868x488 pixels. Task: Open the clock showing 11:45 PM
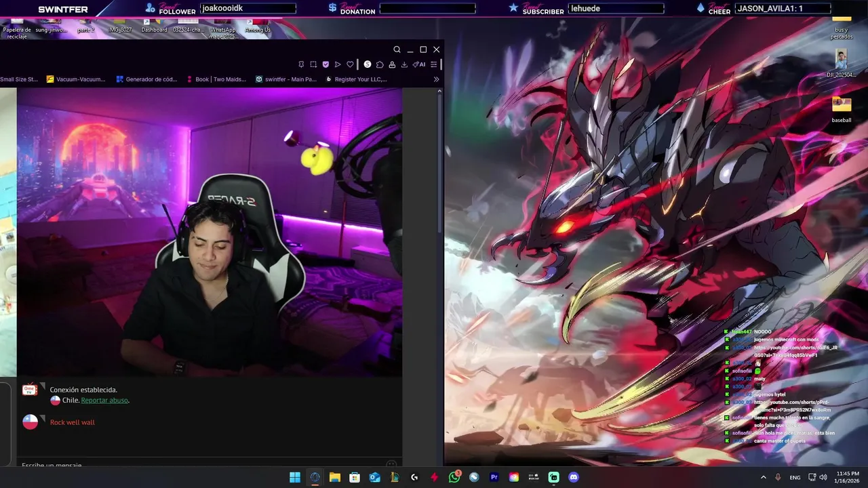tap(846, 477)
